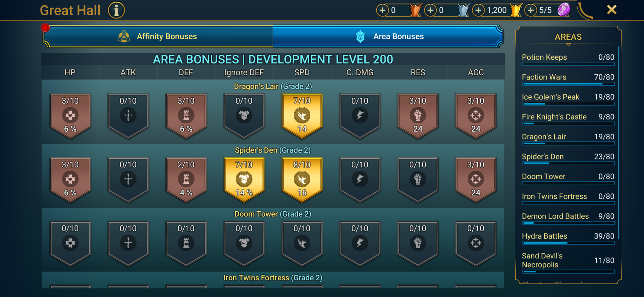Screen dimensions: 644x297
Task: Select Spider's Den SPD shield 8/10
Action: (x=302, y=179)
